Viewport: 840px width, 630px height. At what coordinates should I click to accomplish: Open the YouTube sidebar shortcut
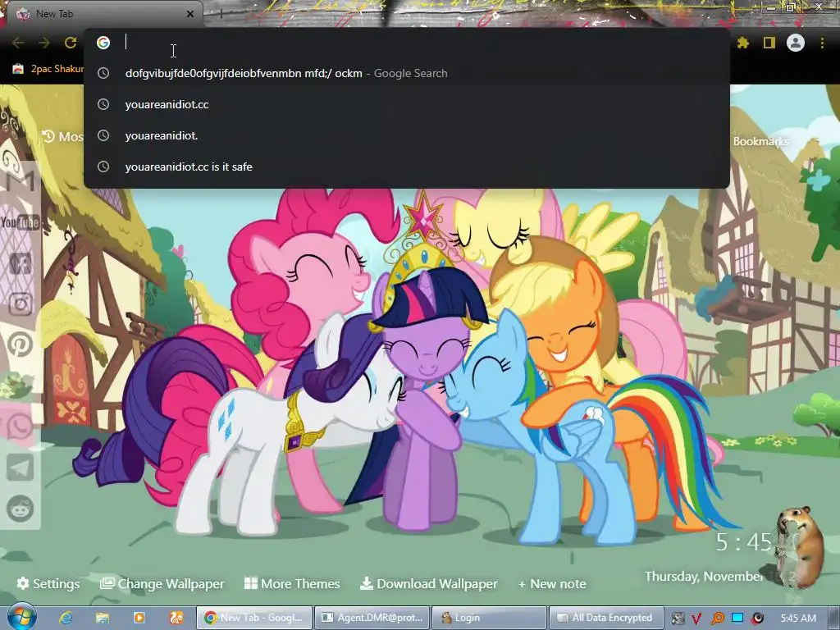pos(21,221)
